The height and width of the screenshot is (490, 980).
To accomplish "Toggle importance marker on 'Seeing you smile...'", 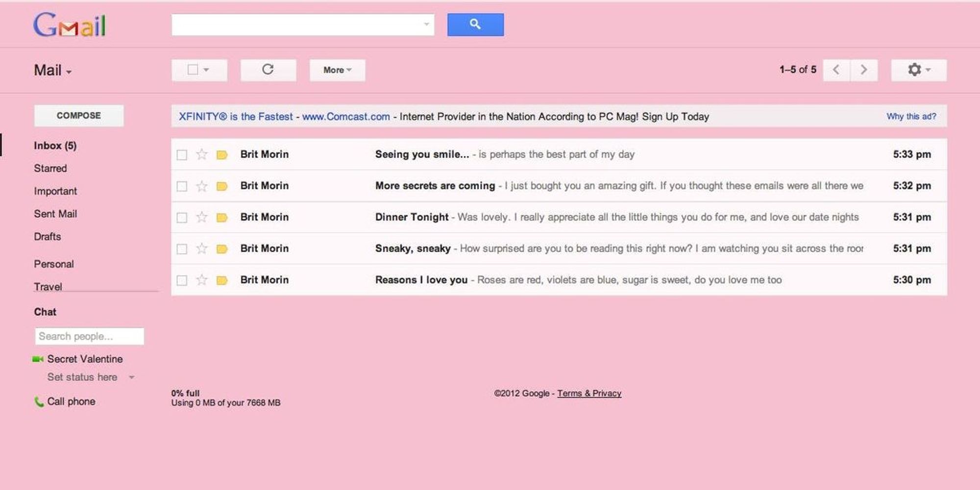I will (222, 155).
